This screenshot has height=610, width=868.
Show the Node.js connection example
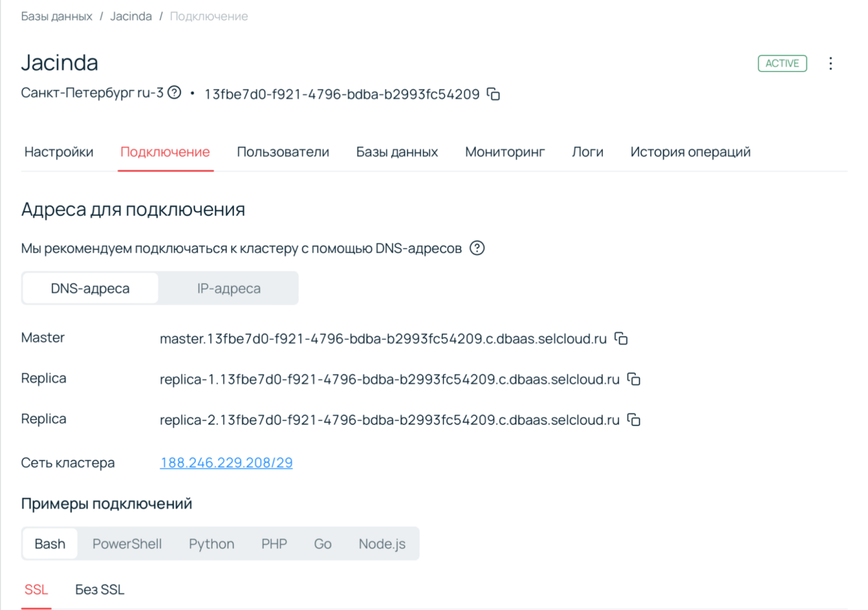click(382, 544)
